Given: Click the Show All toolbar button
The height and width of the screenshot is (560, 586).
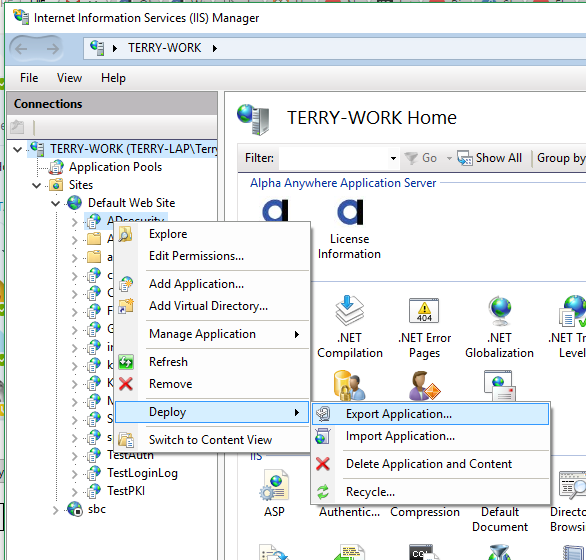Looking at the screenshot, I should coord(490,158).
